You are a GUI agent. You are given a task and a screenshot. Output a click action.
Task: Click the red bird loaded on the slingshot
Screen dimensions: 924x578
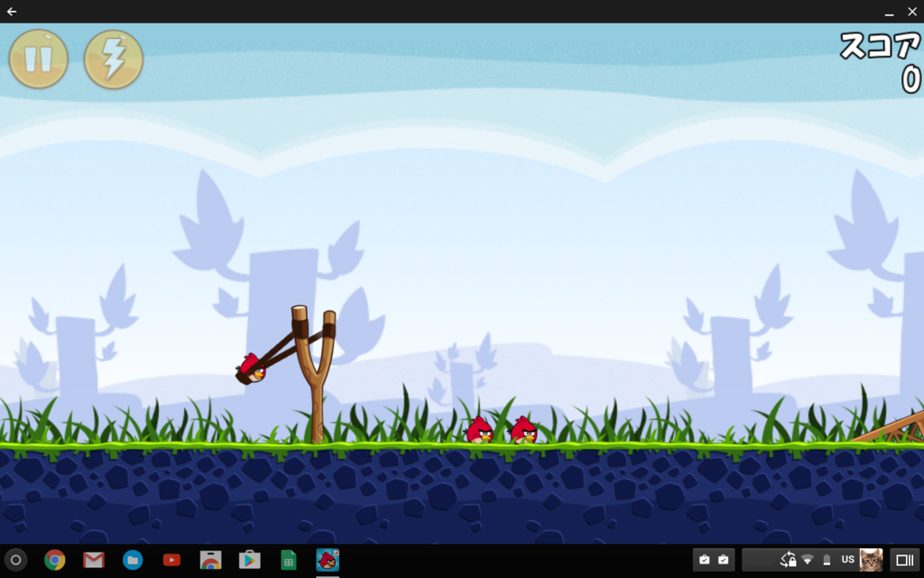tap(252, 368)
